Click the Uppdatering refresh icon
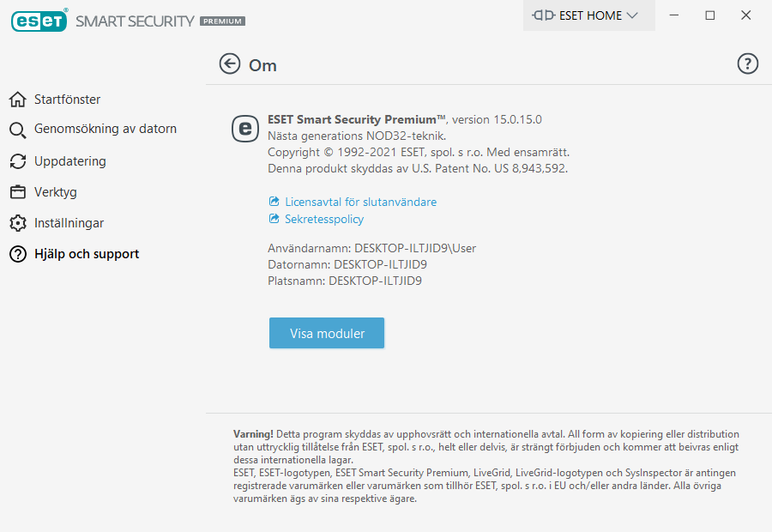Screen dimensions: 772x532 tap(18, 161)
